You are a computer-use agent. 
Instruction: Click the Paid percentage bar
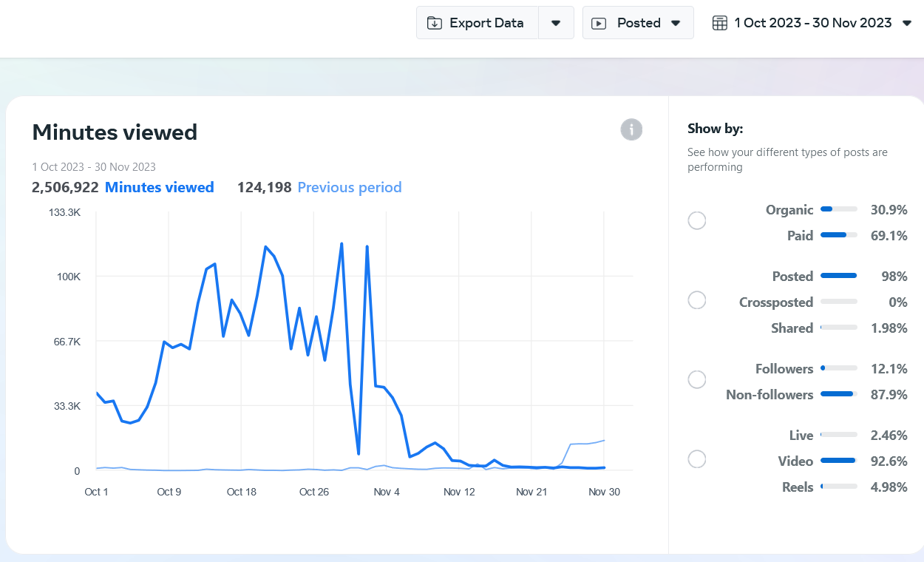coord(838,236)
